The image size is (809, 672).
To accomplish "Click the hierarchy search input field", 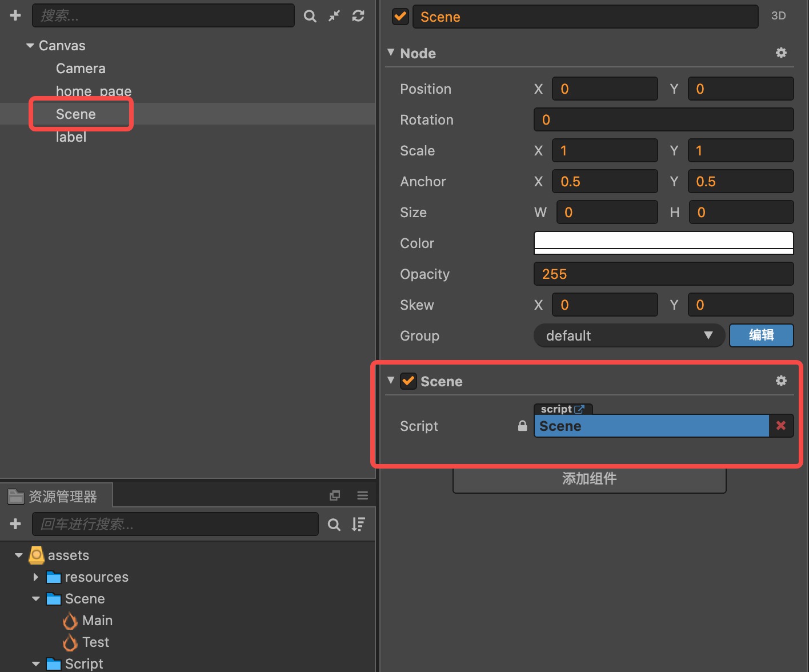I will tap(163, 15).
